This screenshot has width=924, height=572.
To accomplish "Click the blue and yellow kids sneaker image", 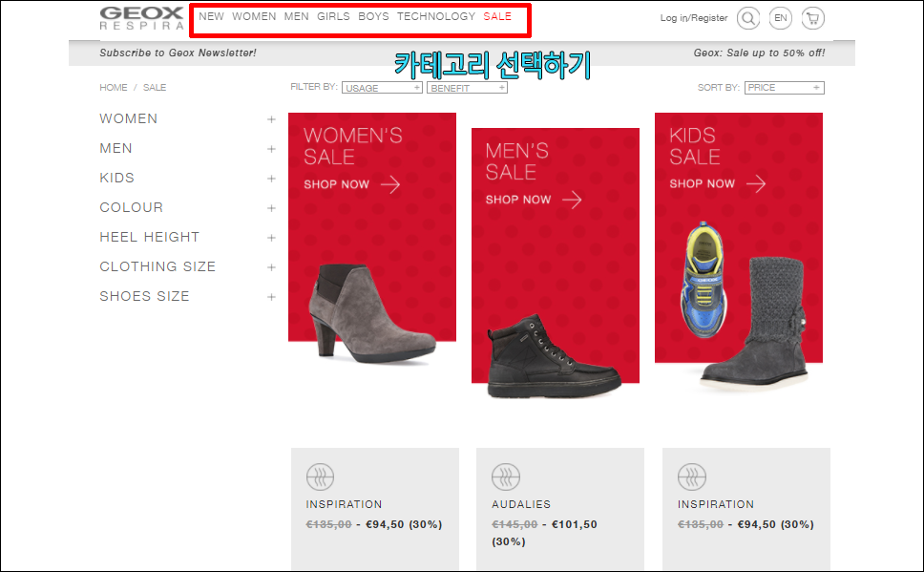I will [x=704, y=279].
